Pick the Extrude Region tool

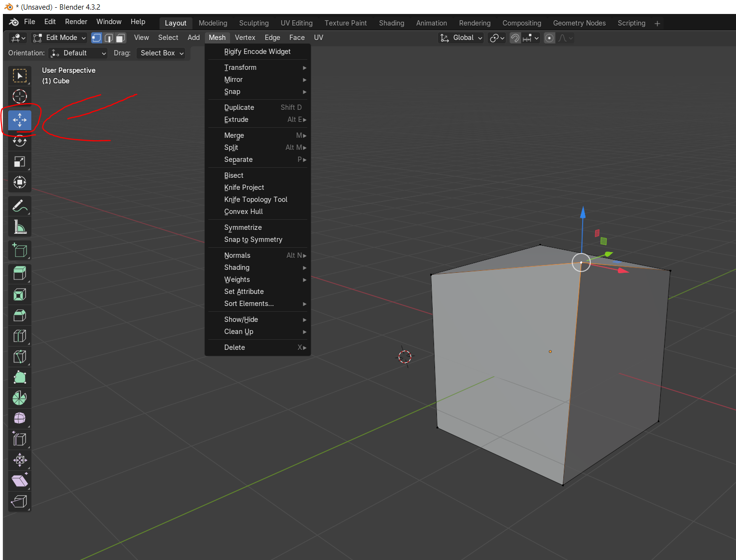pos(19,274)
